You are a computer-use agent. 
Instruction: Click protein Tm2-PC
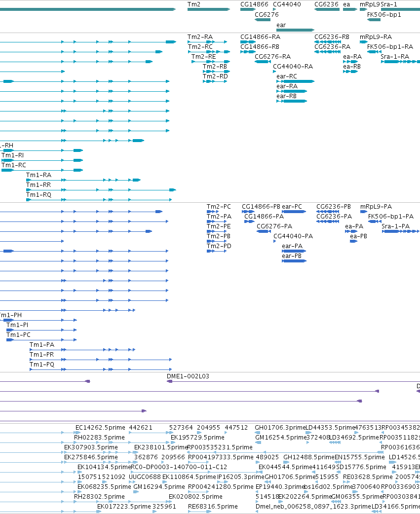(219, 207)
